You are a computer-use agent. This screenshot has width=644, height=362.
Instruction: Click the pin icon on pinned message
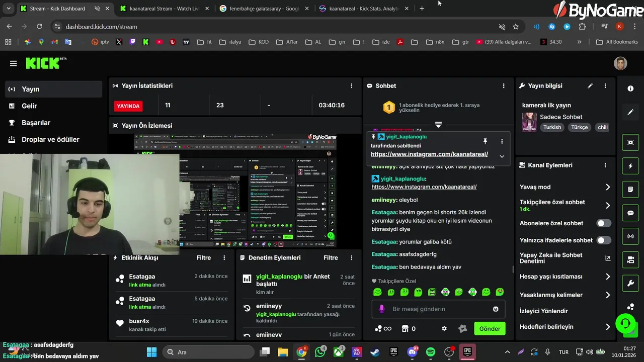[485, 141]
